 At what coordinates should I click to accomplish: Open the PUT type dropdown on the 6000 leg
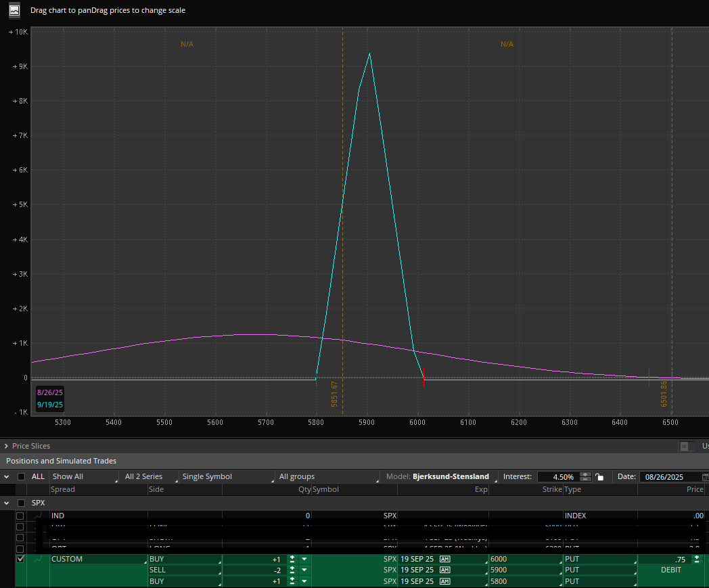pyautogui.click(x=601, y=559)
